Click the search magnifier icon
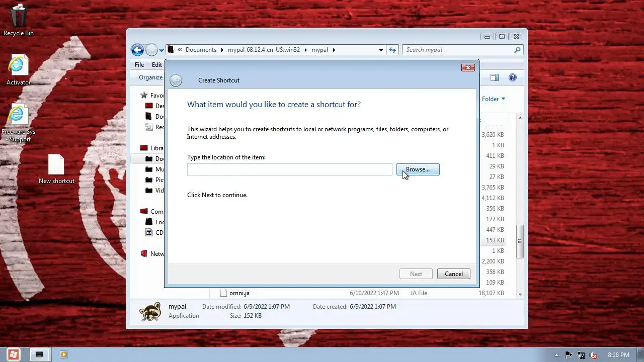This screenshot has width=644, height=362. pyautogui.click(x=517, y=50)
